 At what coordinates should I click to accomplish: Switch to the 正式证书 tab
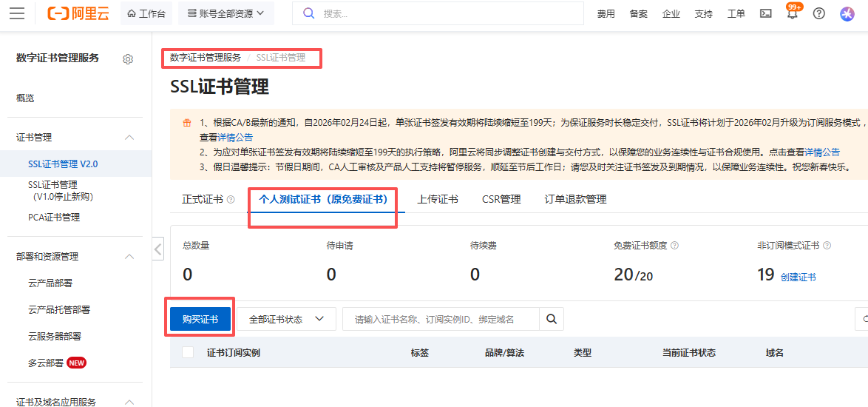coord(202,199)
